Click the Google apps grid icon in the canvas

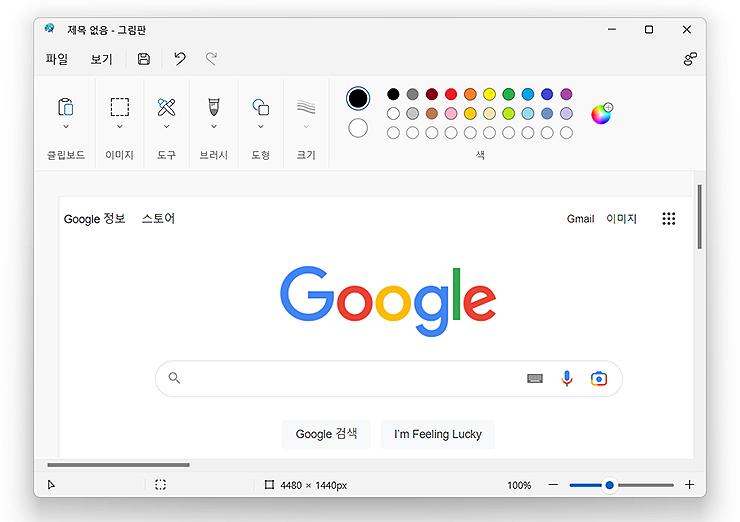pyautogui.click(x=668, y=219)
